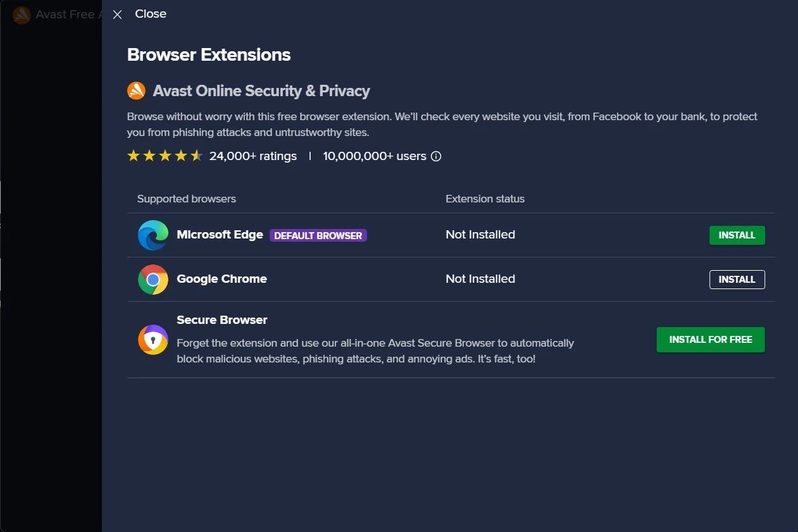Viewport: 798px width, 532px height.
Task: Click the Supported browsers column header
Action: pos(186,198)
